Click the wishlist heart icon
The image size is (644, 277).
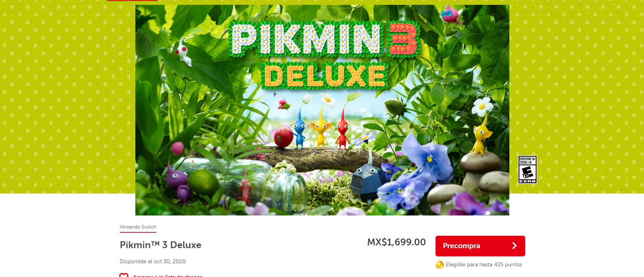pyautogui.click(x=124, y=275)
